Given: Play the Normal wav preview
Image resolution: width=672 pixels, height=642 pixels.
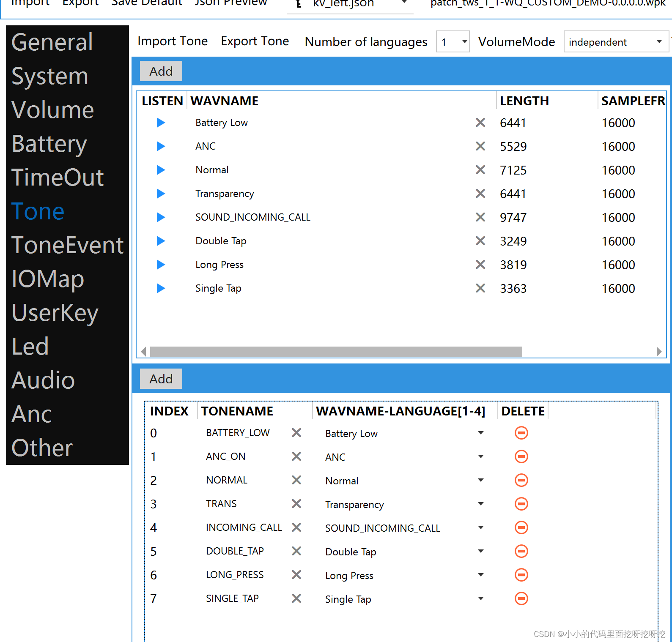Looking at the screenshot, I should tap(161, 170).
